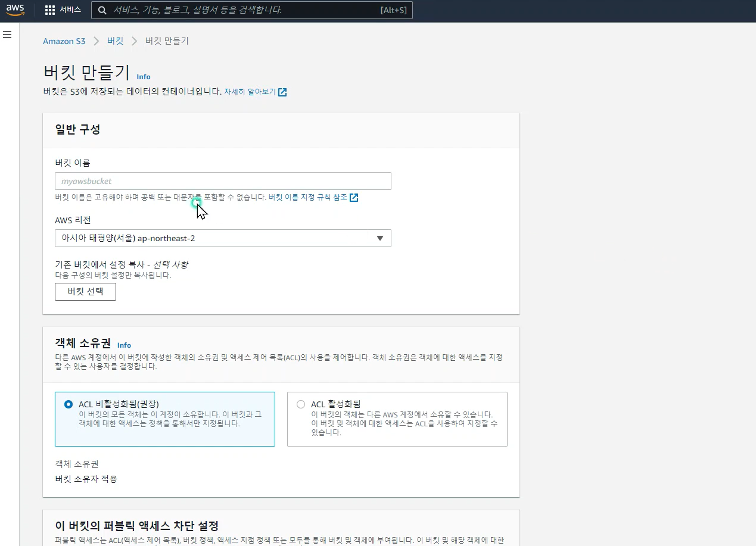The width and height of the screenshot is (756, 546).
Task: Open Info link beside 객체 소유권
Action: pyautogui.click(x=124, y=345)
